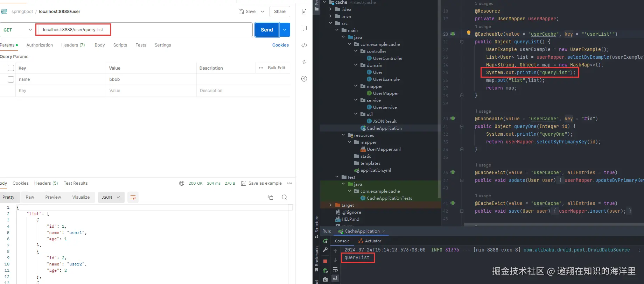Toggle soft-wrap in console
Screen dimensions: 644x284
335,270
